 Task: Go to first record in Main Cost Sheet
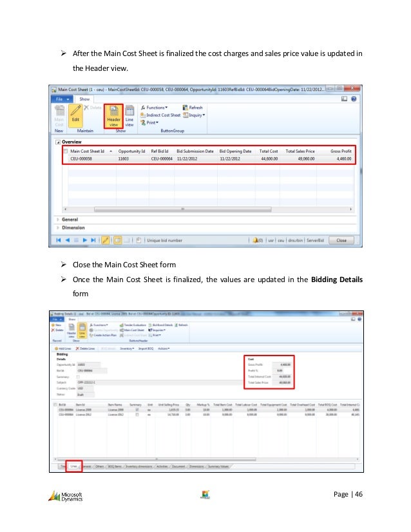click(x=59, y=240)
